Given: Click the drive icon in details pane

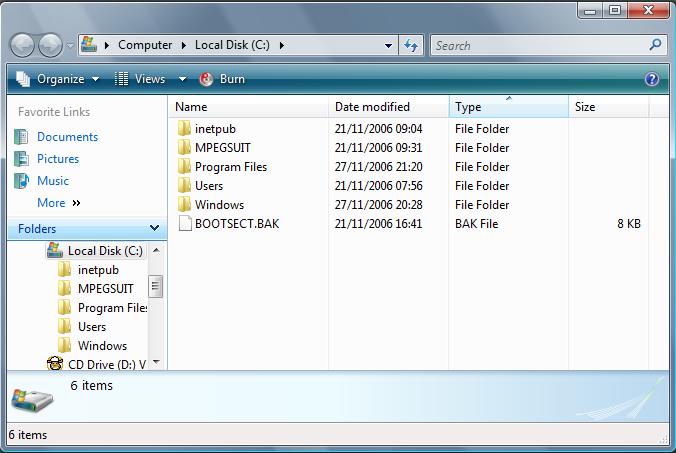Looking at the screenshot, I should 32,399.
